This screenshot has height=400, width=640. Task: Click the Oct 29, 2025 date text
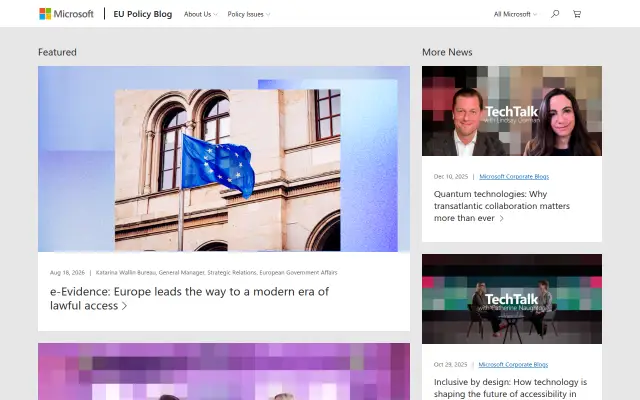click(450, 364)
